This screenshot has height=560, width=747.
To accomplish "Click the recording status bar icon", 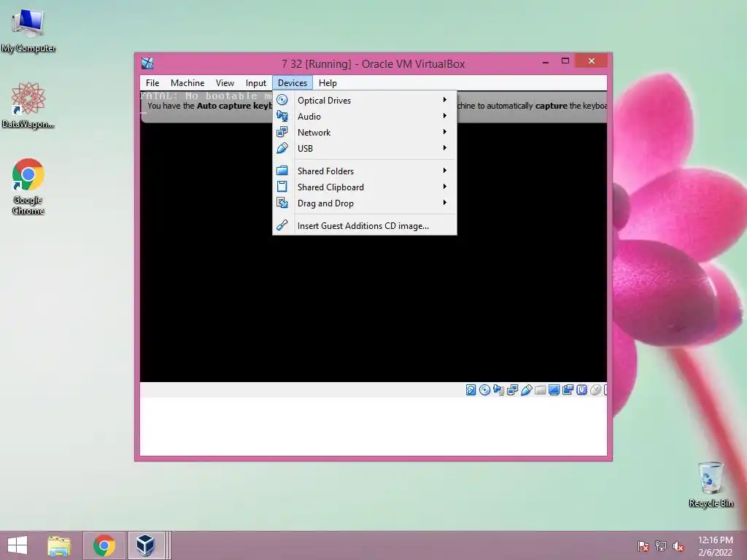I will 568,390.
